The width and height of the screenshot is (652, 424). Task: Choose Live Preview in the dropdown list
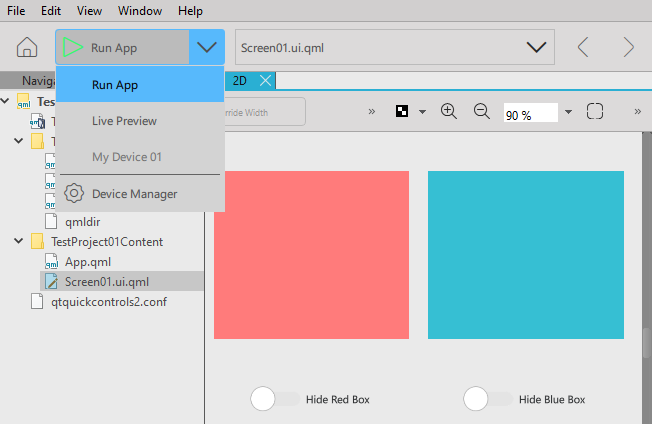click(140, 121)
